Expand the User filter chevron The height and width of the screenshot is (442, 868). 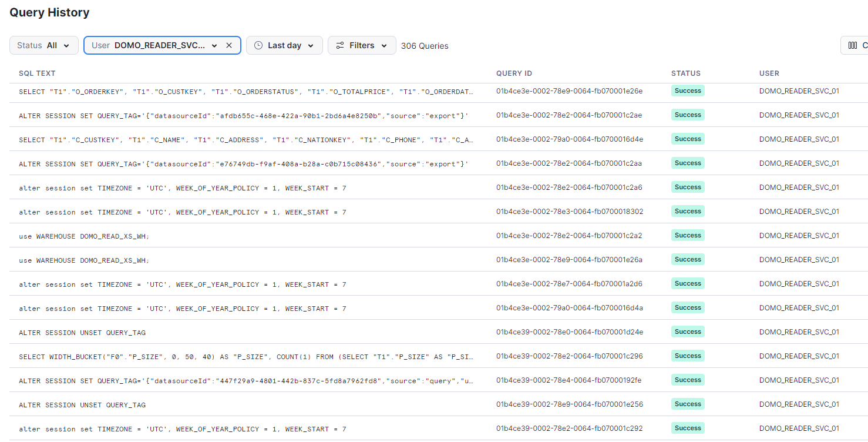click(214, 45)
